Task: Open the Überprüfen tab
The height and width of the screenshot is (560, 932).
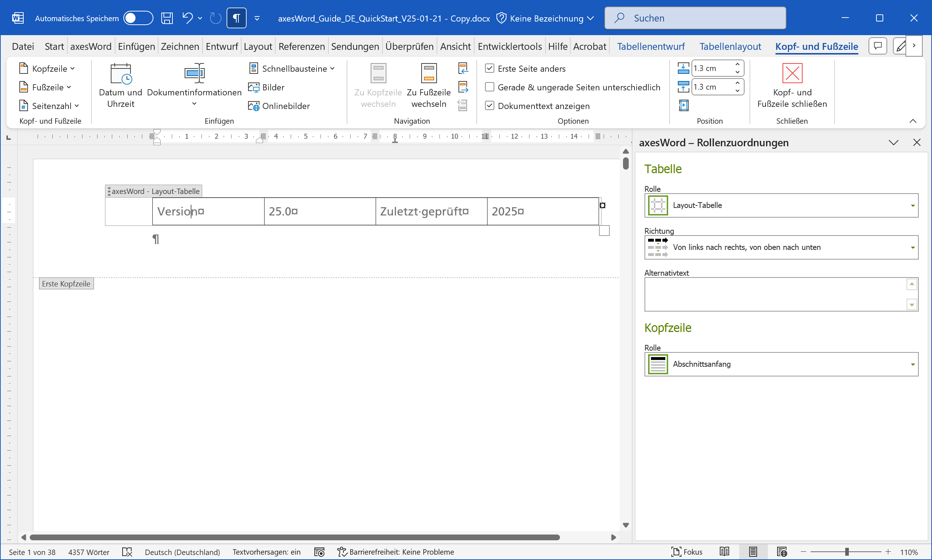Action: pyautogui.click(x=409, y=46)
